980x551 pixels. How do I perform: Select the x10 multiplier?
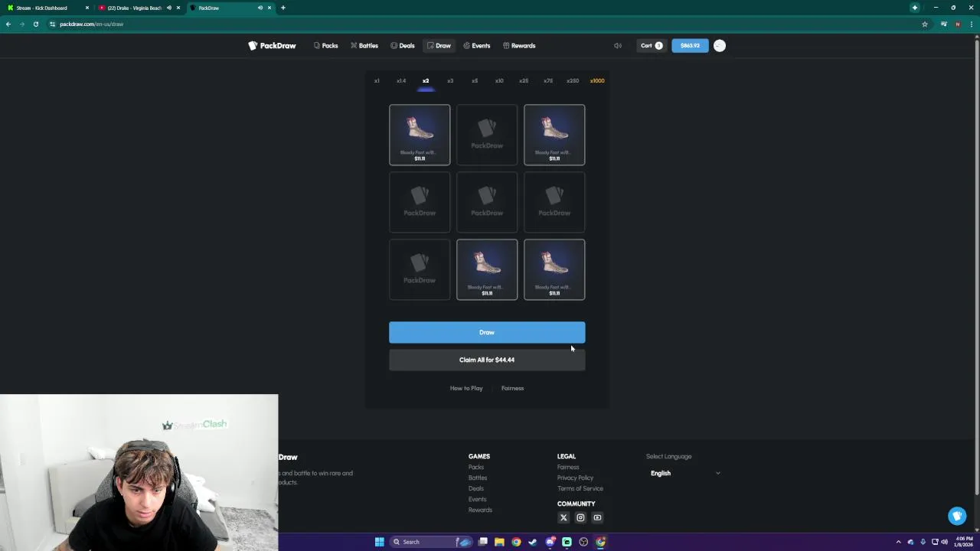coord(499,81)
